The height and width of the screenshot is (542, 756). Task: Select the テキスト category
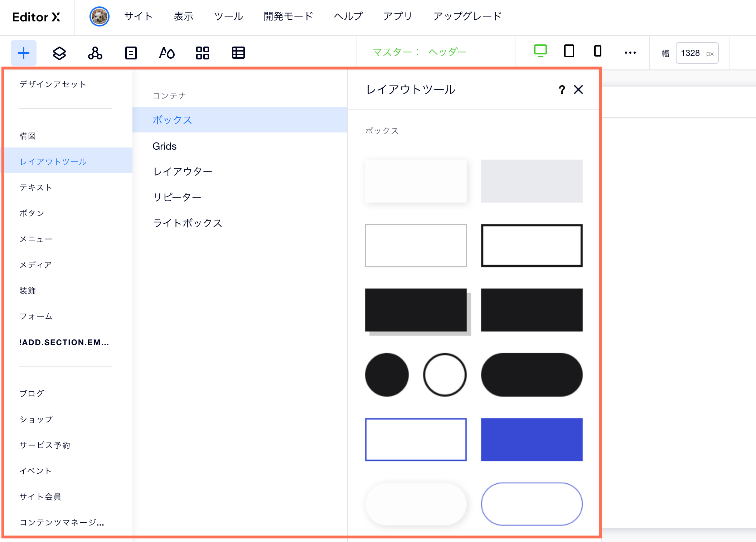pos(36,188)
